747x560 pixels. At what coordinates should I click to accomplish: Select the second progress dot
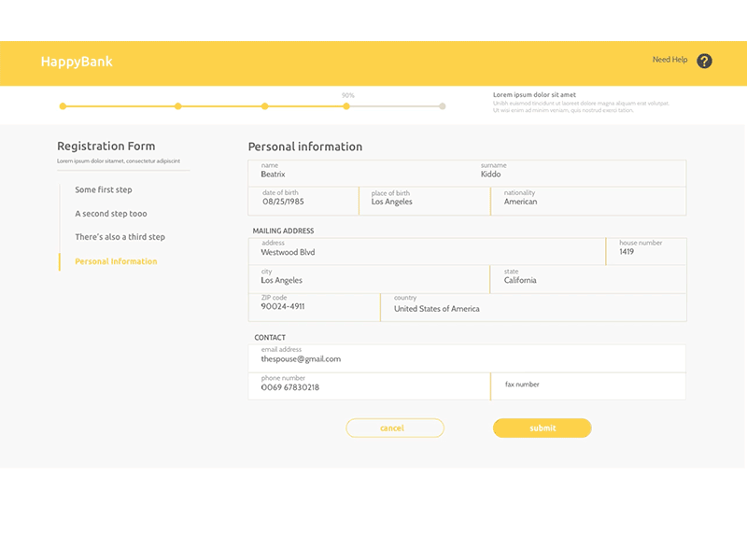pos(177,106)
